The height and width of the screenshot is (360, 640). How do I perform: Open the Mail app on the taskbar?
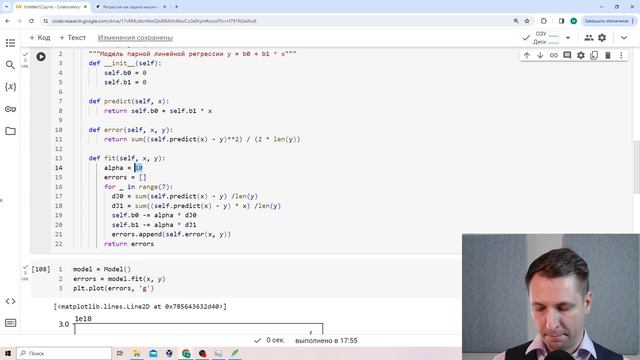click(x=153, y=353)
